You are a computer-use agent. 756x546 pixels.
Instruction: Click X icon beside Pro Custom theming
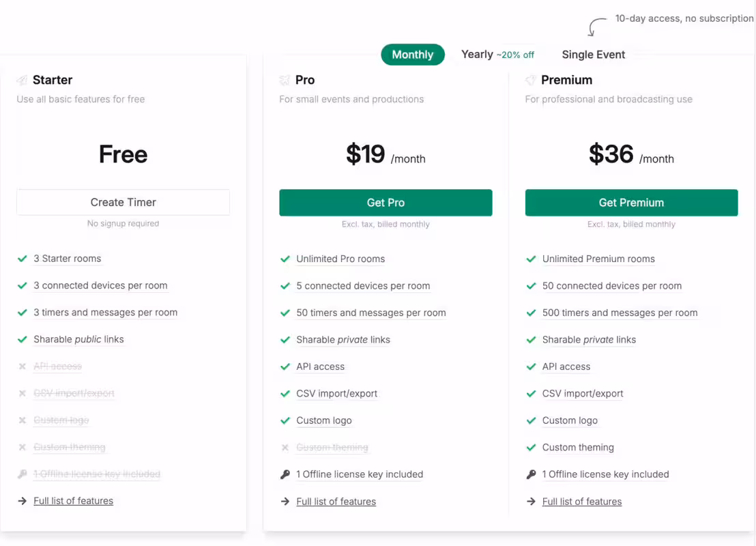point(285,448)
